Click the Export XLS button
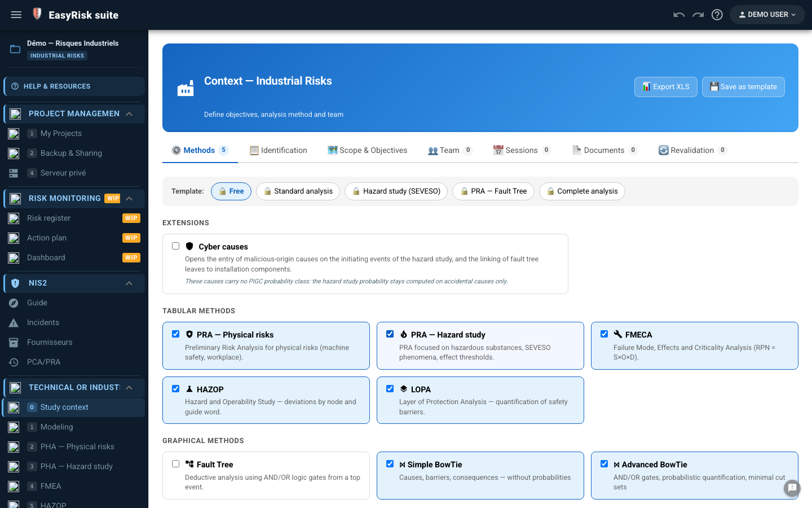 click(x=666, y=87)
